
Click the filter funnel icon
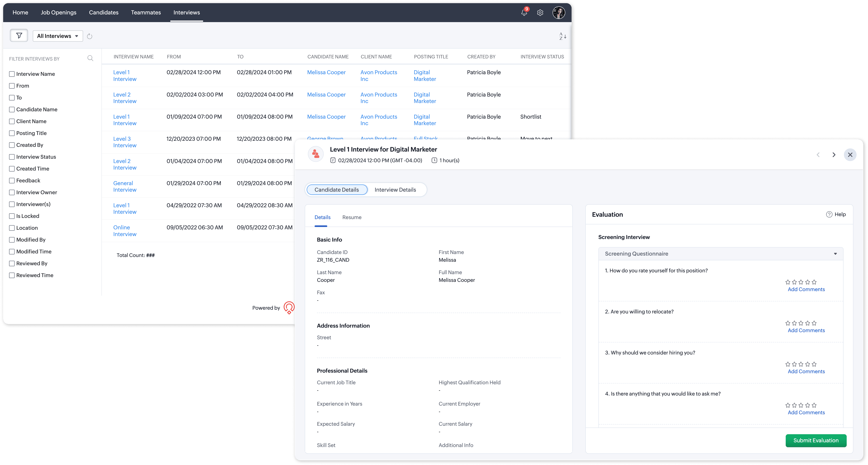coord(19,36)
